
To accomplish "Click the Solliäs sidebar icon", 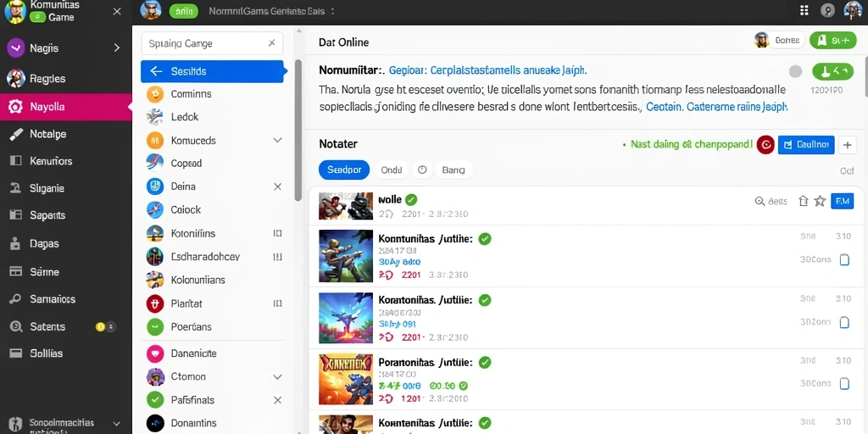I will (x=15, y=353).
